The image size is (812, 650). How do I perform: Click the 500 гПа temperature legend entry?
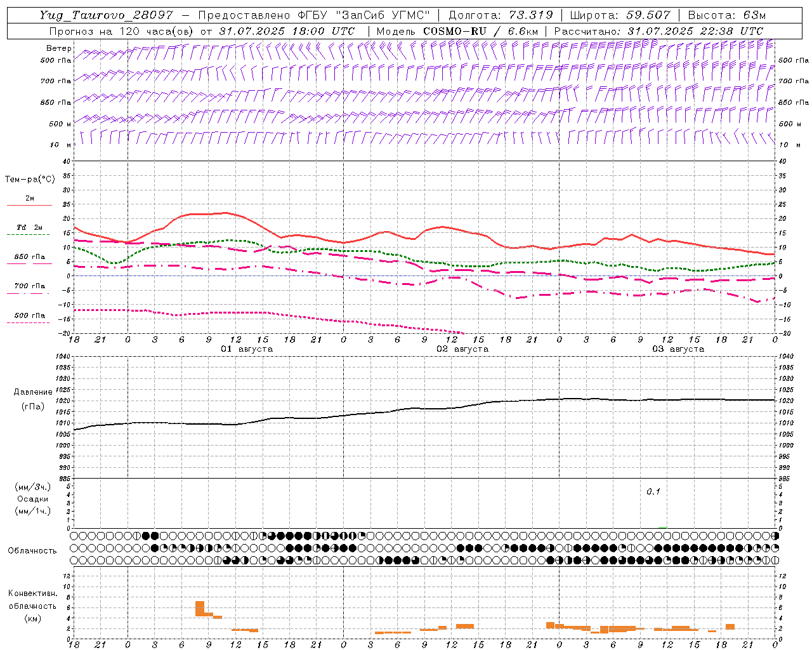(30, 315)
